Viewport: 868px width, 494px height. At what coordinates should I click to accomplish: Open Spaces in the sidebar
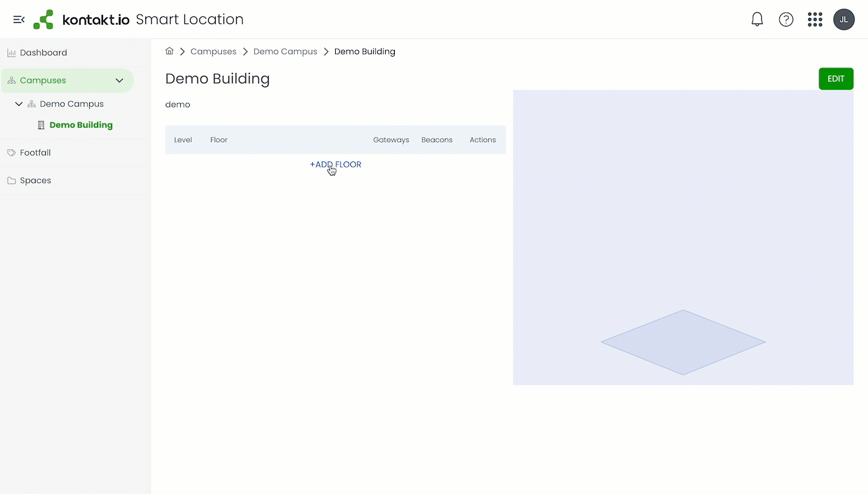35,180
